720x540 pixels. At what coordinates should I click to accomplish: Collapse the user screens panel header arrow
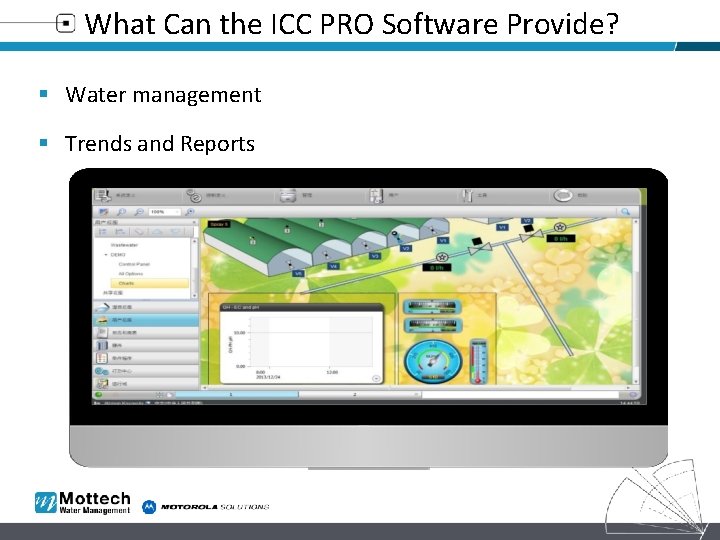click(x=194, y=222)
